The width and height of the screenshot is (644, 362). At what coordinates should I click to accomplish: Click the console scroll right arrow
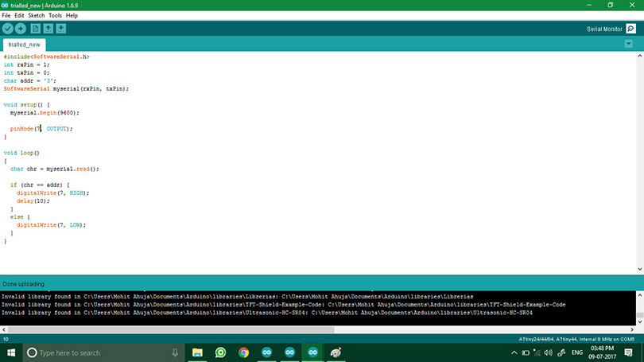[x=632, y=329]
